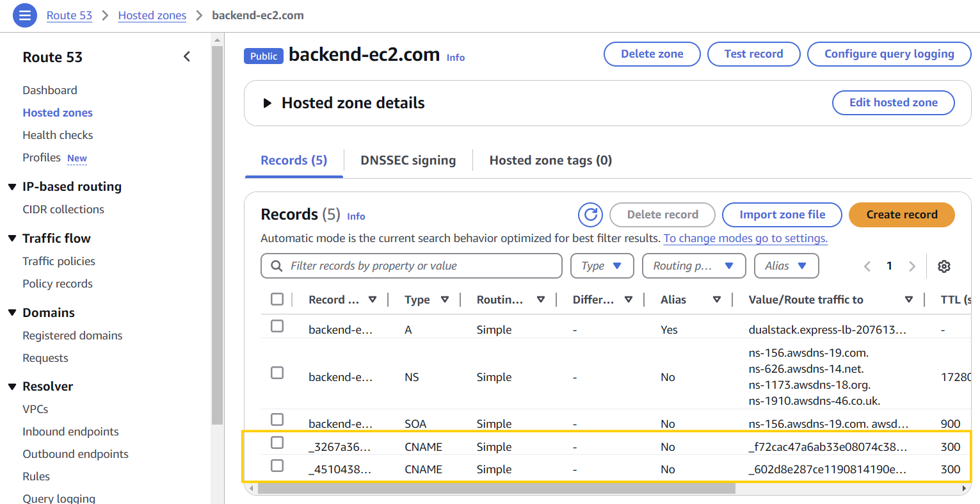The height and width of the screenshot is (504, 980).
Task: Collapse the Route 53 sidebar panel
Action: 187,56
